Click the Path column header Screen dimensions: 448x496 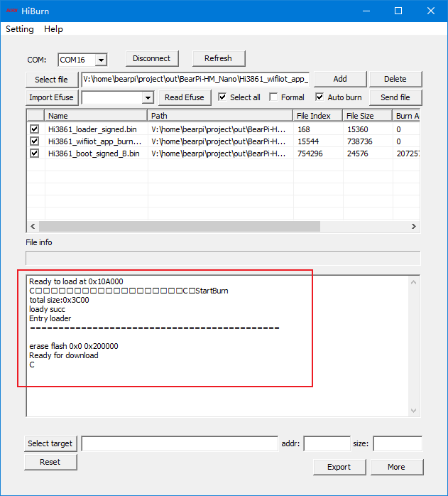pyautogui.click(x=220, y=116)
